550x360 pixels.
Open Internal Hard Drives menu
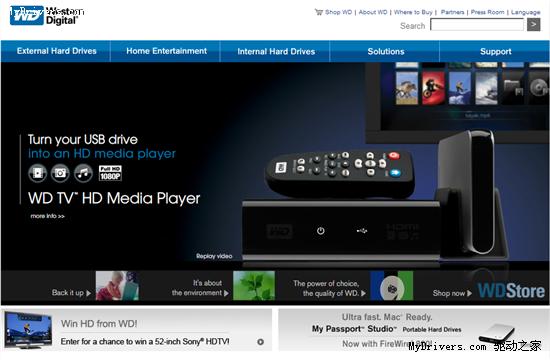coord(276,51)
